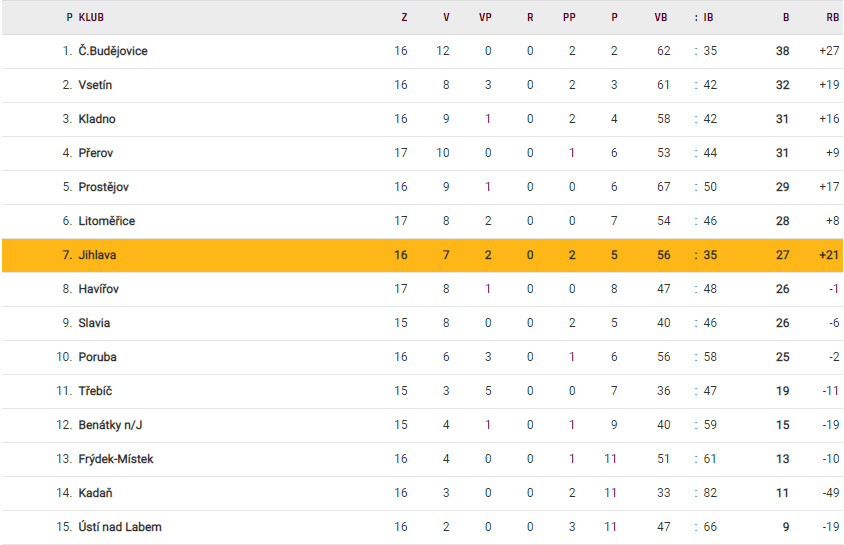Select the Litoměřice club name

click(x=107, y=221)
